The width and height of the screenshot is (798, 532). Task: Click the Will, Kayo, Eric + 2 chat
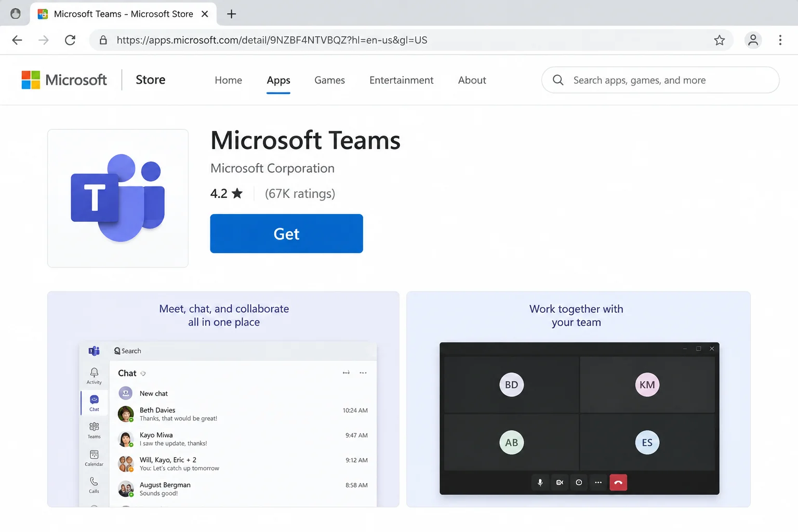243,464
